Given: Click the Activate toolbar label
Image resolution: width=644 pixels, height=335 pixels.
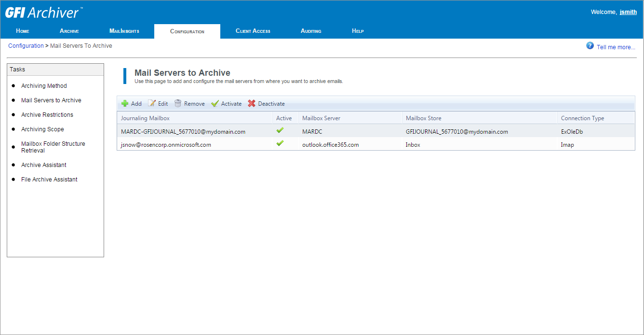Looking at the screenshot, I should [231, 104].
